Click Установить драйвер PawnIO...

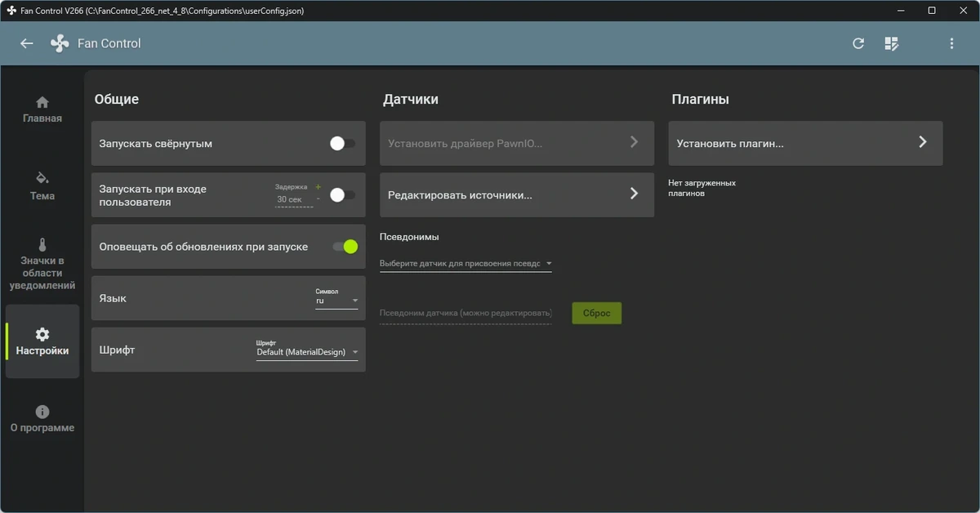[517, 143]
